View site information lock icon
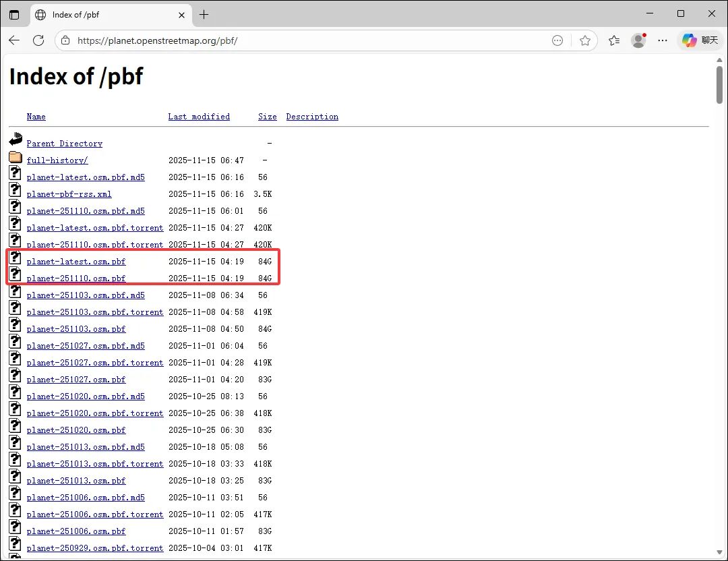The image size is (728, 561). (66, 40)
